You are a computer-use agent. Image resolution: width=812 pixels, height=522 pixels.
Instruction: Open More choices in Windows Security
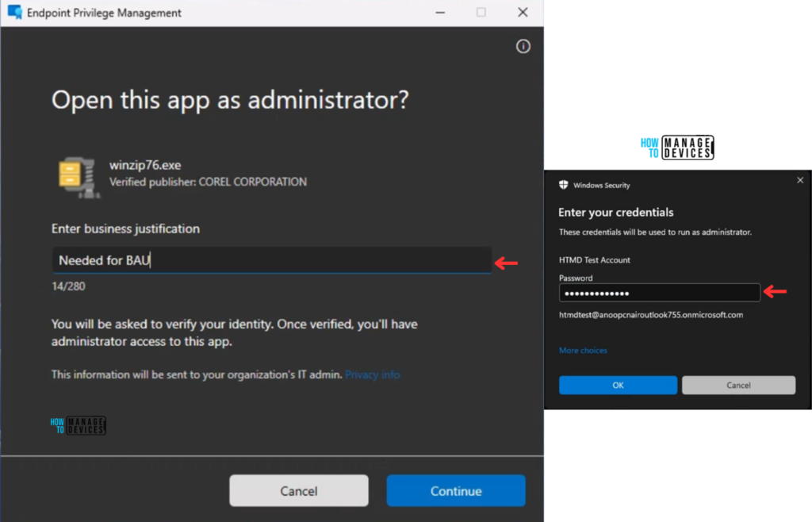[583, 351]
